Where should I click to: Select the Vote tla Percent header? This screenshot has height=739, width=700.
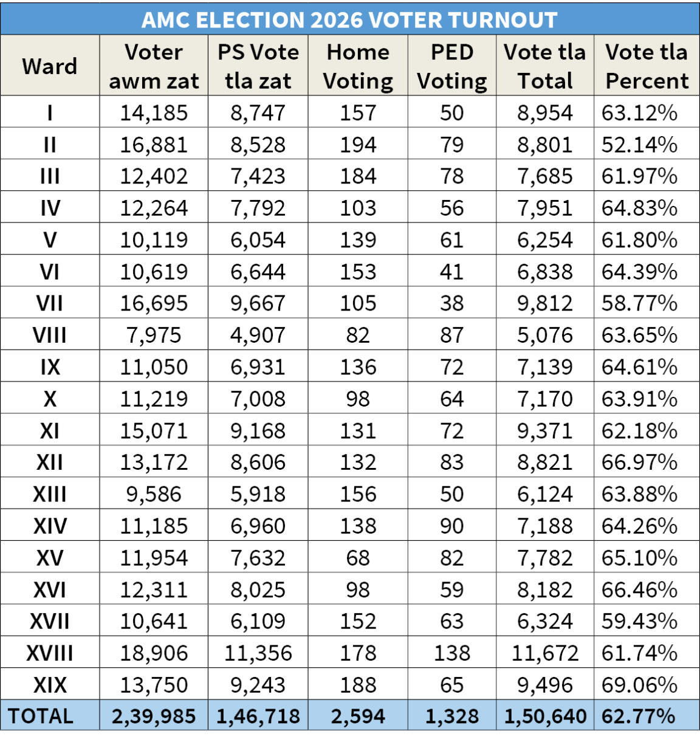point(647,66)
